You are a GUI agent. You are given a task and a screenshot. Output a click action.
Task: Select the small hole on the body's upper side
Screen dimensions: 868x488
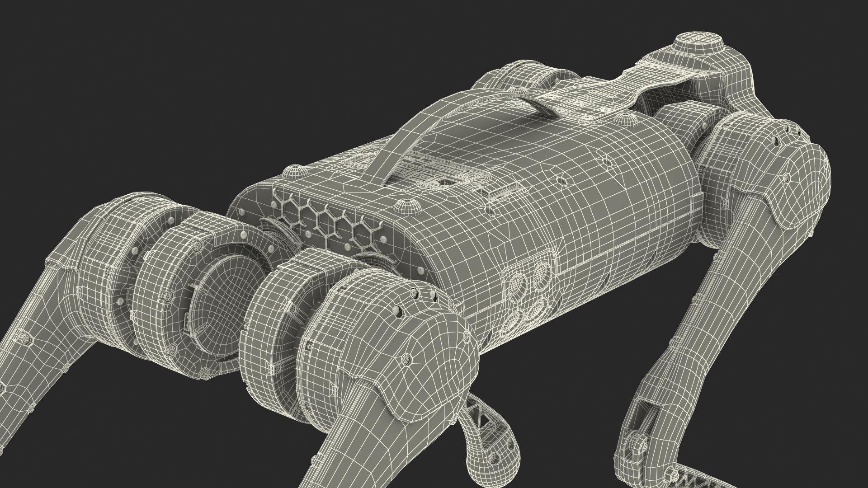point(562,180)
